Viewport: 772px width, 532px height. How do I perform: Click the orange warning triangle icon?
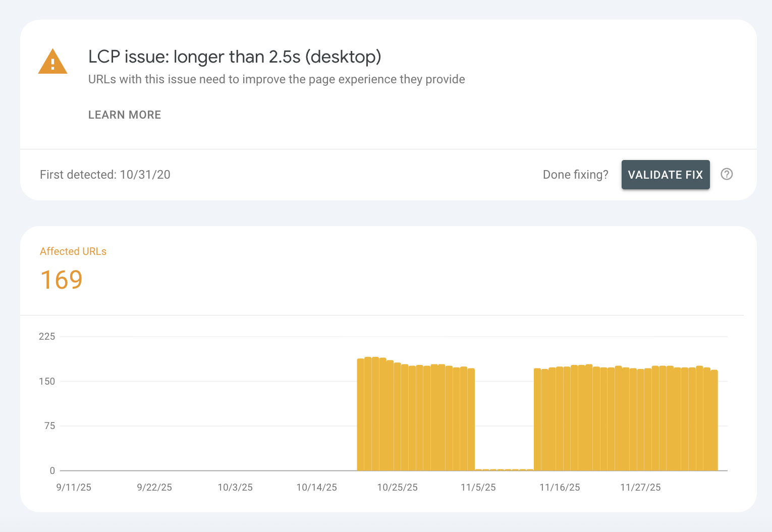point(52,63)
